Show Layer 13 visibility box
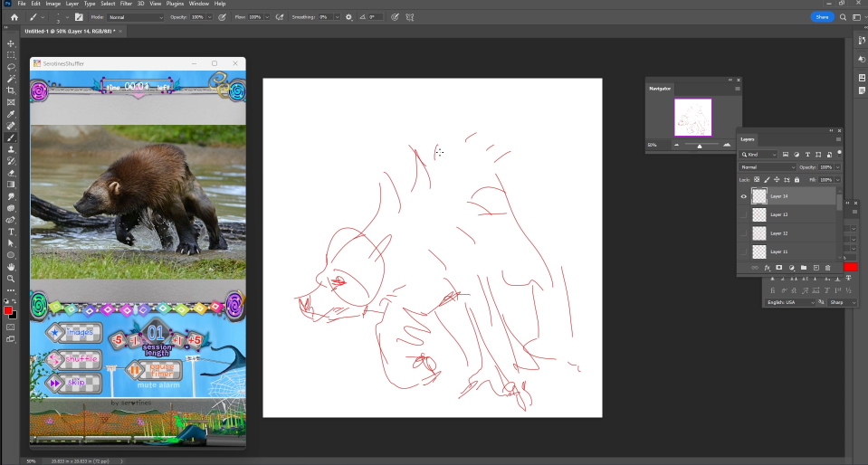The width and height of the screenshot is (868, 465). click(x=743, y=214)
